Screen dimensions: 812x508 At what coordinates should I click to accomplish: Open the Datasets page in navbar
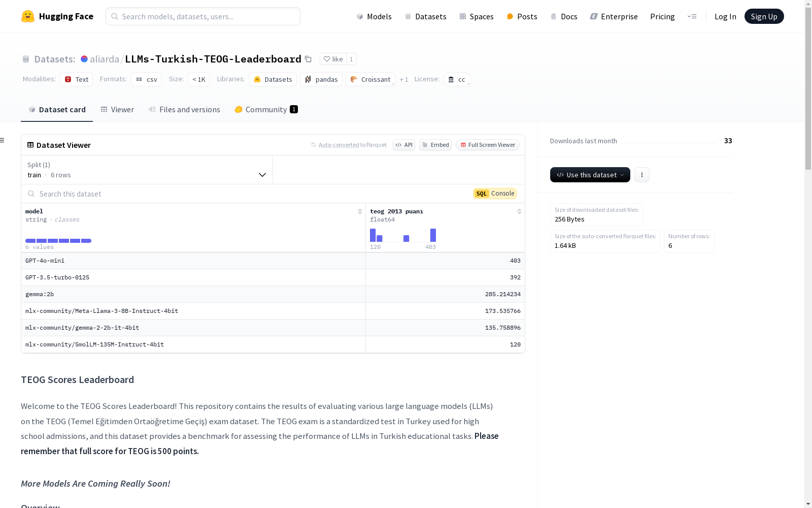pos(425,16)
